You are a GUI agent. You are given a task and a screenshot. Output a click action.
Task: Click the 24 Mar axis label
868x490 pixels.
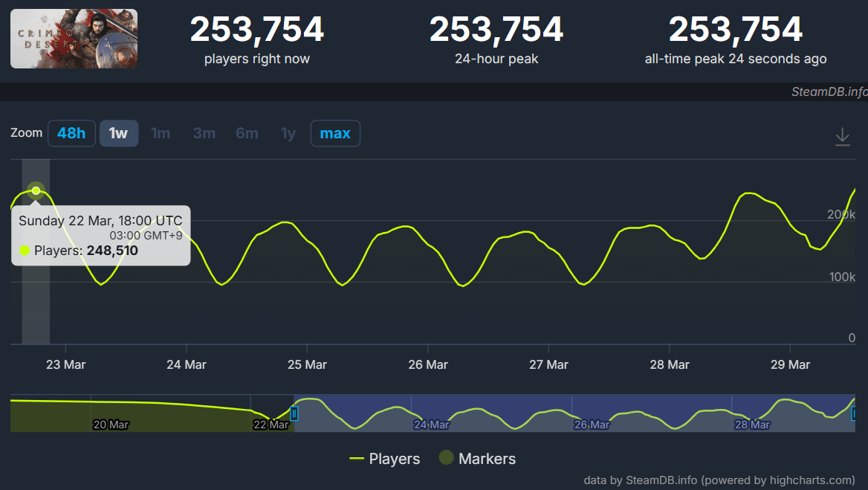click(187, 365)
